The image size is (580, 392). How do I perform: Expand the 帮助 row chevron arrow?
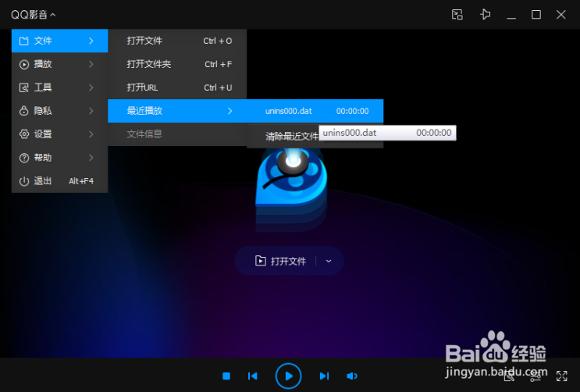click(91, 158)
